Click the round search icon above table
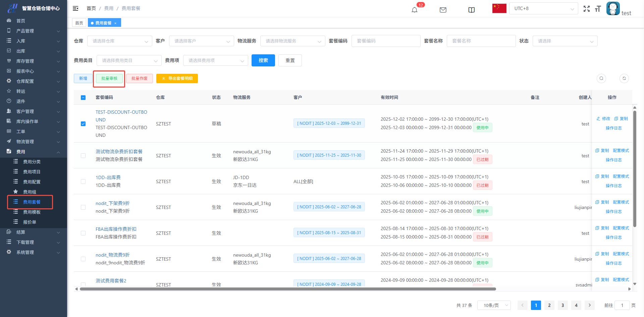The image size is (644, 317). 601,78
